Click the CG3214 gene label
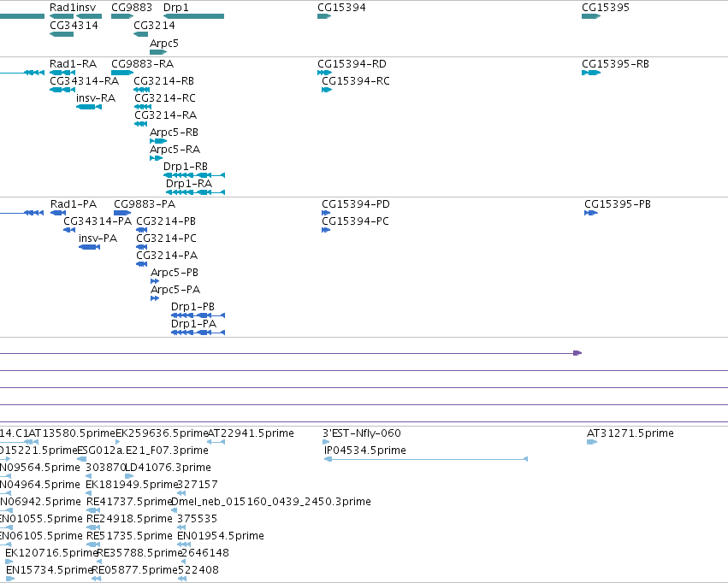This screenshot has height=583, width=728. coord(154,26)
